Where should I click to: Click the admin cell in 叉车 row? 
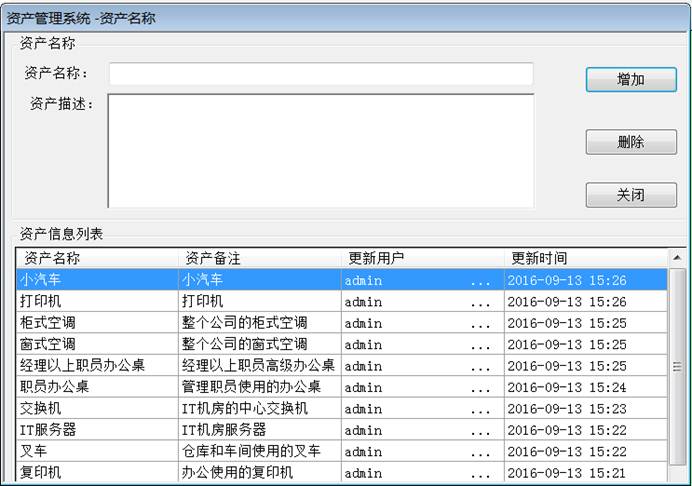423,452
